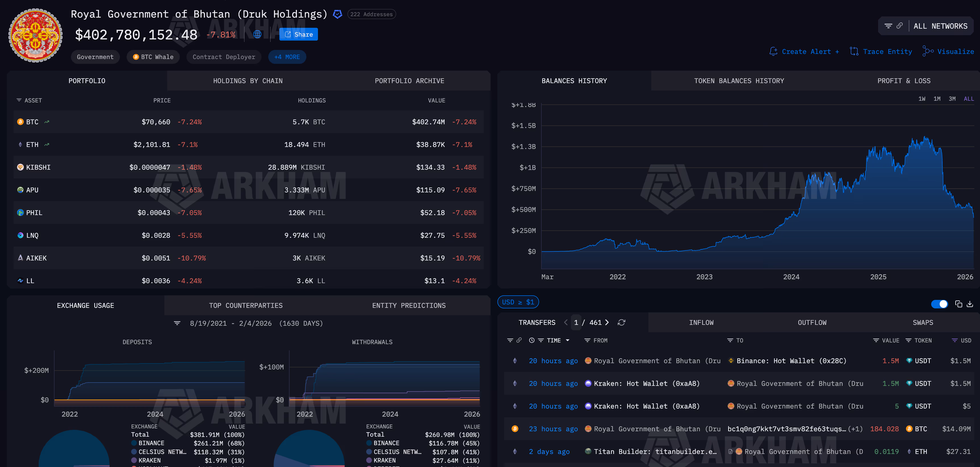Expand the +4 MORE tags
The image size is (980, 467).
287,57
